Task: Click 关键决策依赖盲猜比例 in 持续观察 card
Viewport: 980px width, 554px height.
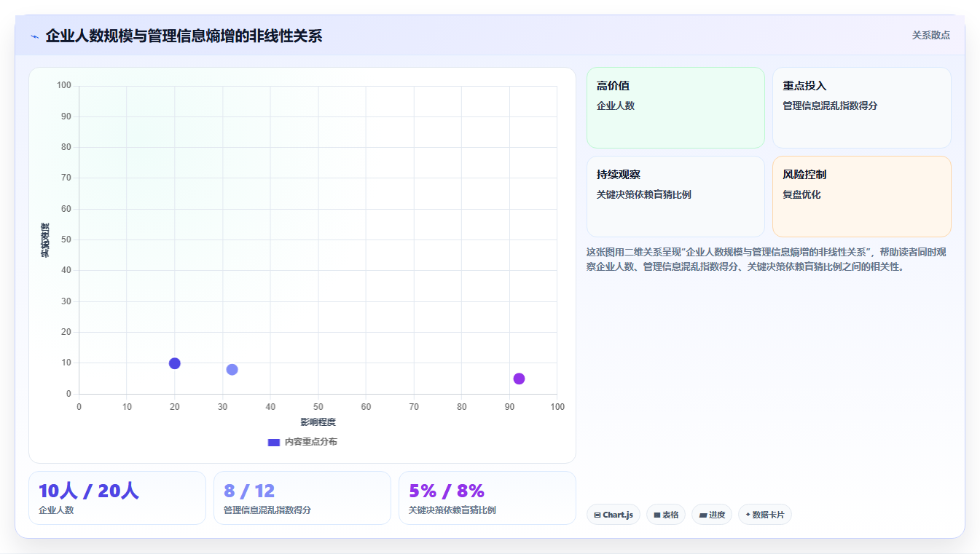Action: [643, 194]
